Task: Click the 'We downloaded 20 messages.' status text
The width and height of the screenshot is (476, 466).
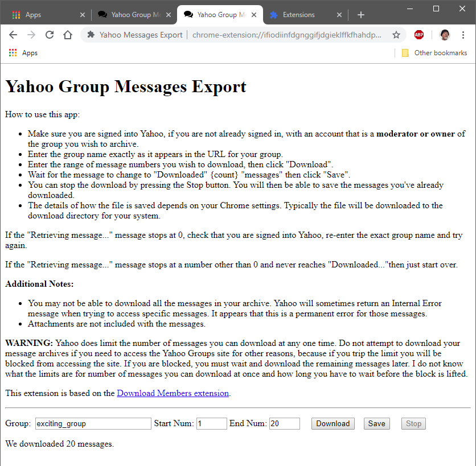Action: (59, 444)
